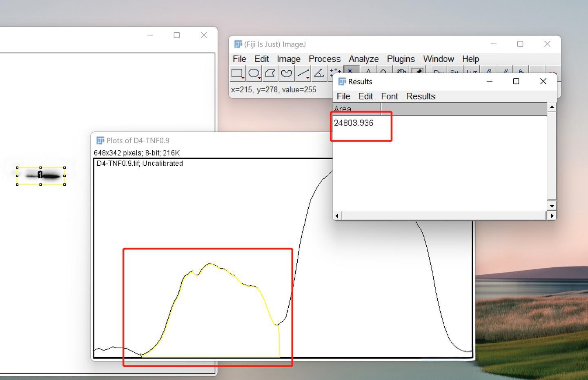The image size is (588, 380).
Task: Maximize the Results window
Action: [x=516, y=81]
